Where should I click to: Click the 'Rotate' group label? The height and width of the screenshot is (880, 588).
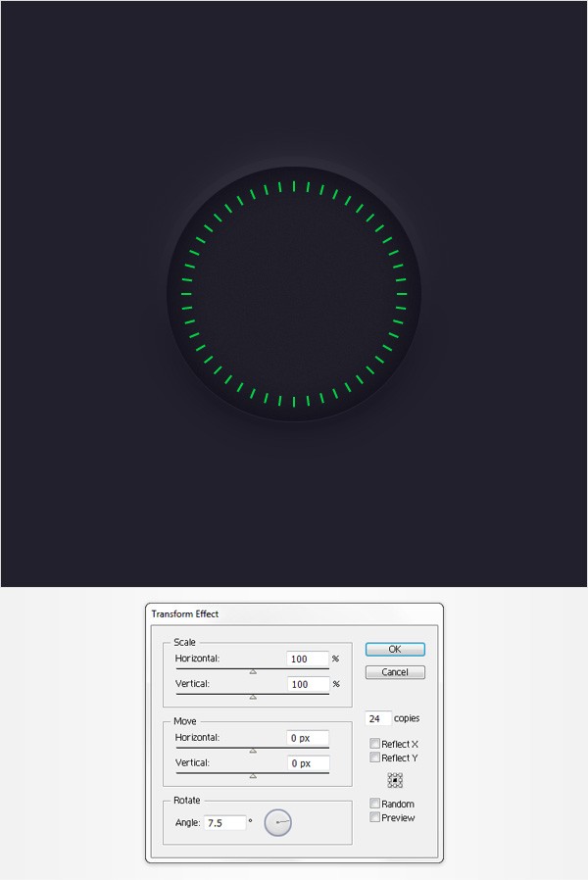tap(187, 801)
